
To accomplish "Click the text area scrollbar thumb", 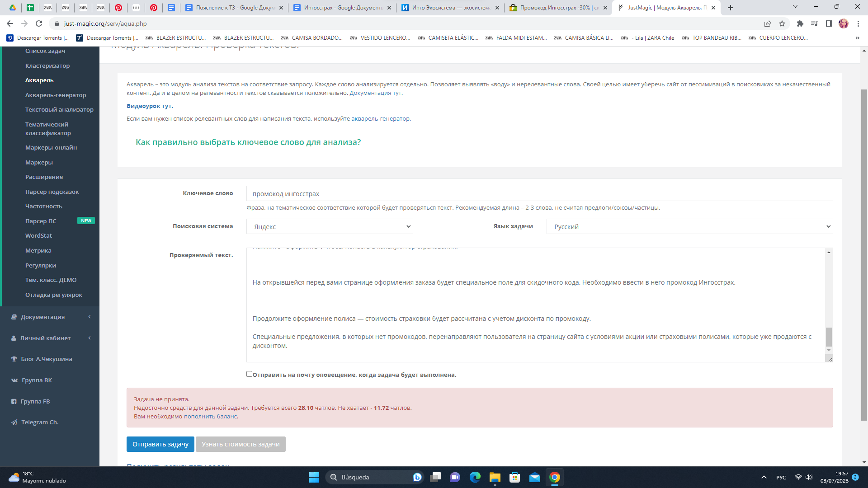I will [829, 337].
